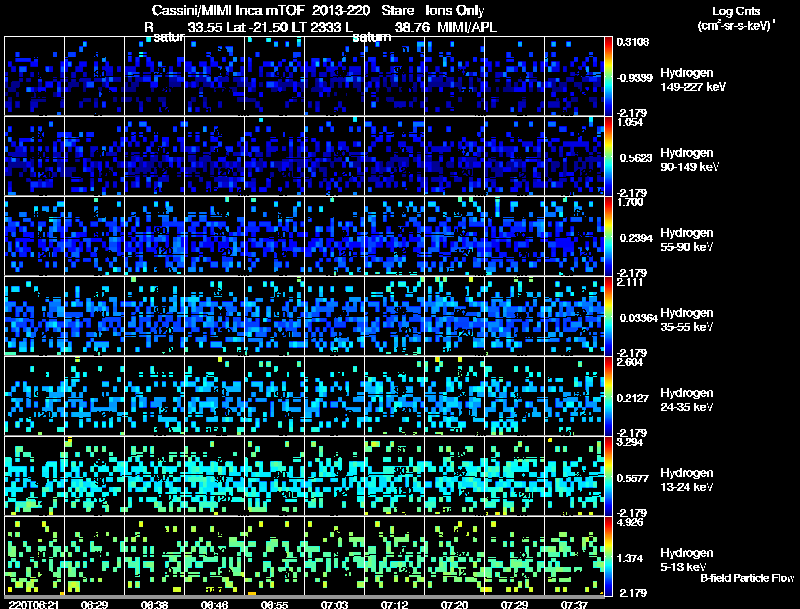
Task: Select the Hydrogen 5-13 keV color scale
Action: point(609,556)
